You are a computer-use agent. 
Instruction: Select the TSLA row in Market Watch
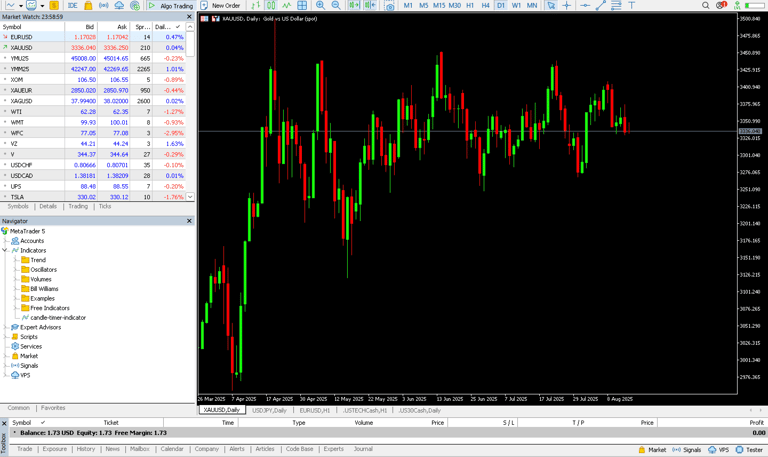click(x=93, y=197)
